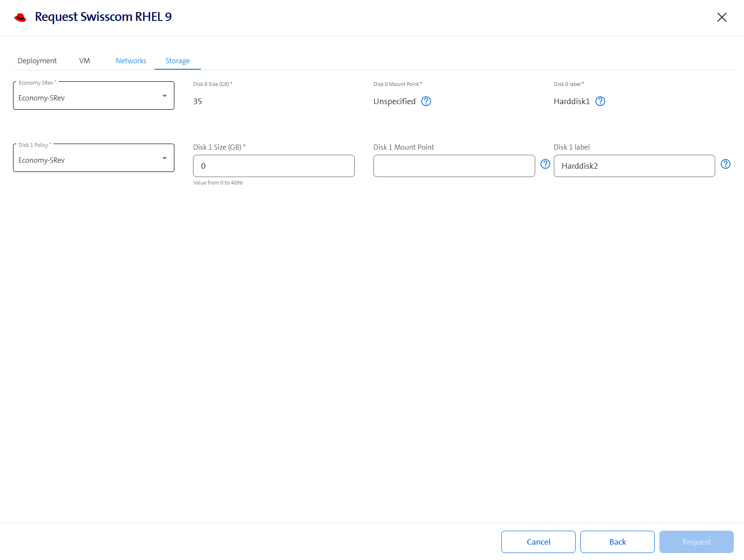This screenshot has height=560, width=744.
Task: Close the Request Swisscom RHEL 9 dialog
Action: (x=722, y=17)
